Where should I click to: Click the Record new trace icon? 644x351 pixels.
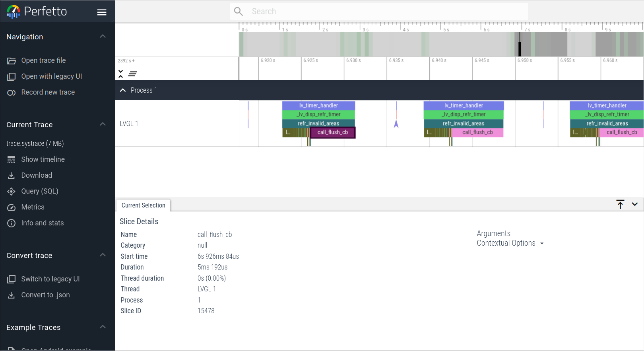[x=12, y=93]
